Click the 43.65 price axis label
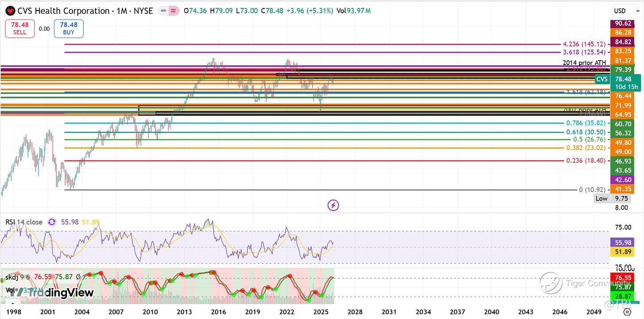The width and height of the screenshot is (644, 319). (621, 170)
